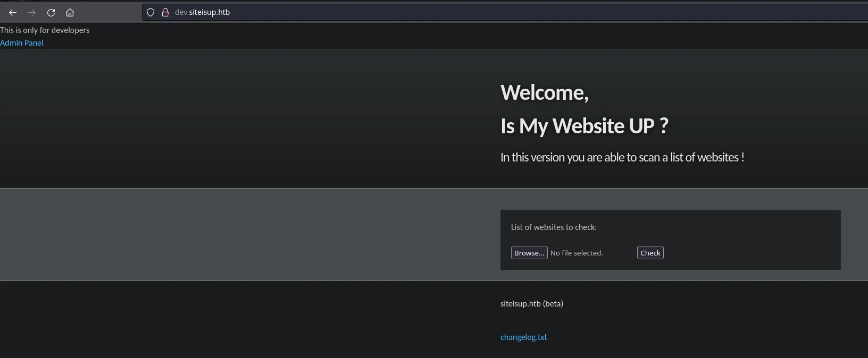Click the Check button
868x358 pixels.
point(650,253)
